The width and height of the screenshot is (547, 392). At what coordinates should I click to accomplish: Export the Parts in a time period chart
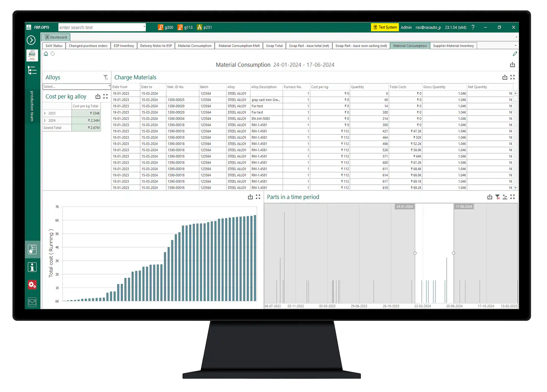click(490, 197)
